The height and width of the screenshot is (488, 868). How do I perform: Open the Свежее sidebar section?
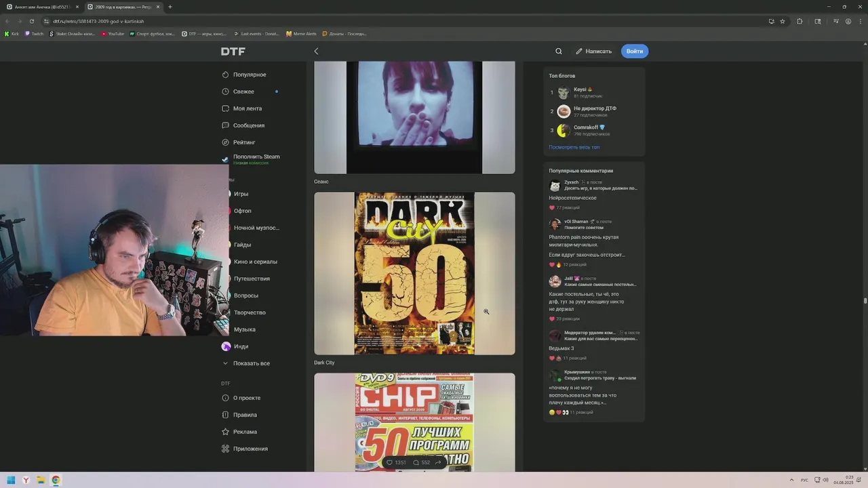point(243,91)
